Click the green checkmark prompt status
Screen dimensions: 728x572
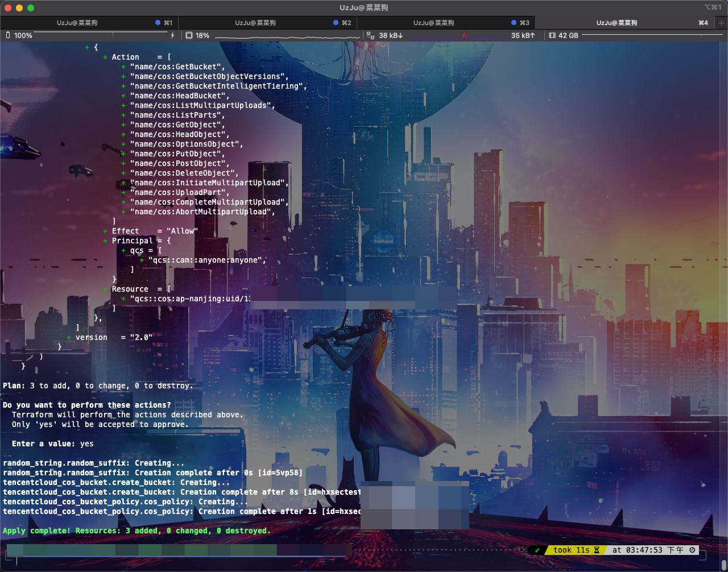coord(537,550)
